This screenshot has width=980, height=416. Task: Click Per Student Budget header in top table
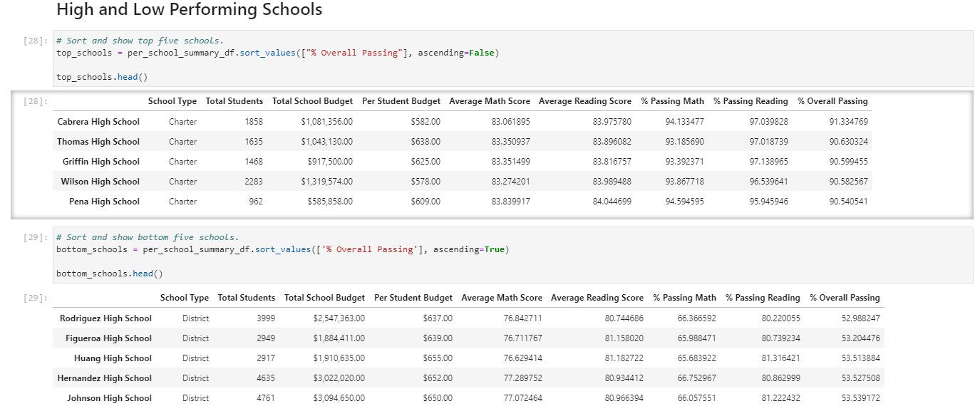401,101
